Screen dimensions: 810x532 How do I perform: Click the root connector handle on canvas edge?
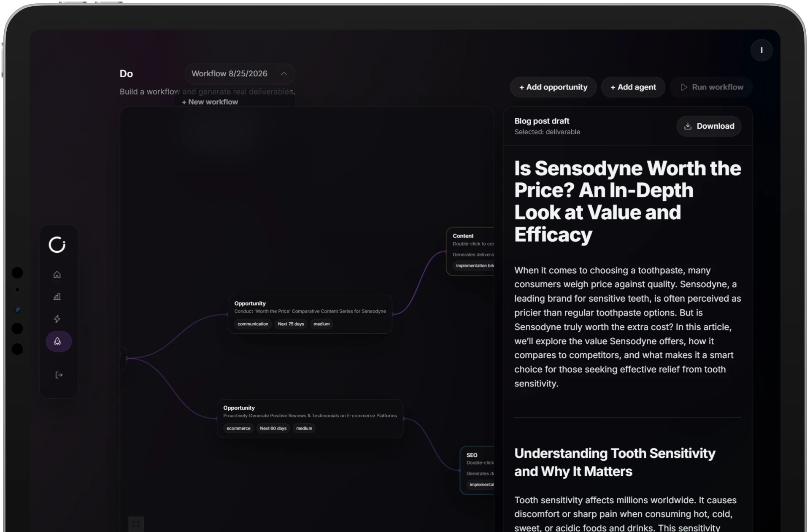pos(127,358)
